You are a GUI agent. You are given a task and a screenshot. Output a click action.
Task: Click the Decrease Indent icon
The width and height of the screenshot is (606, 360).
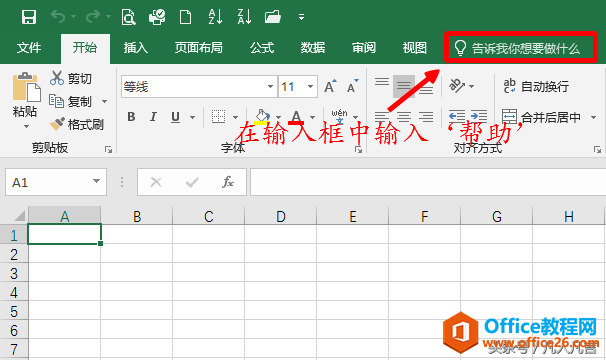pyautogui.click(x=457, y=116)
